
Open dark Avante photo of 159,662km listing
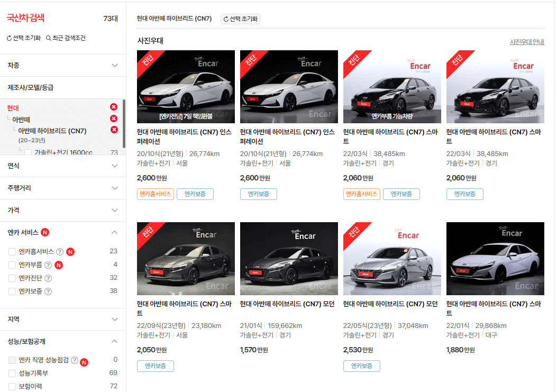289,259
